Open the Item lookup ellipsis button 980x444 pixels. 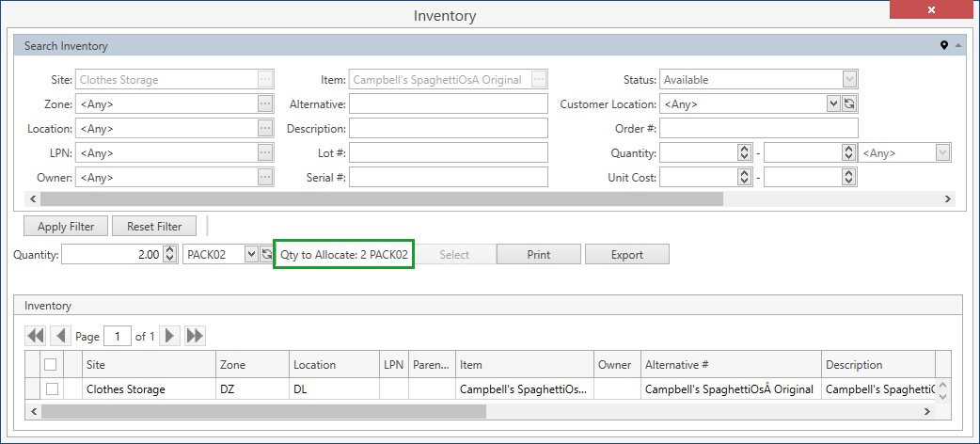click(539, 79)
